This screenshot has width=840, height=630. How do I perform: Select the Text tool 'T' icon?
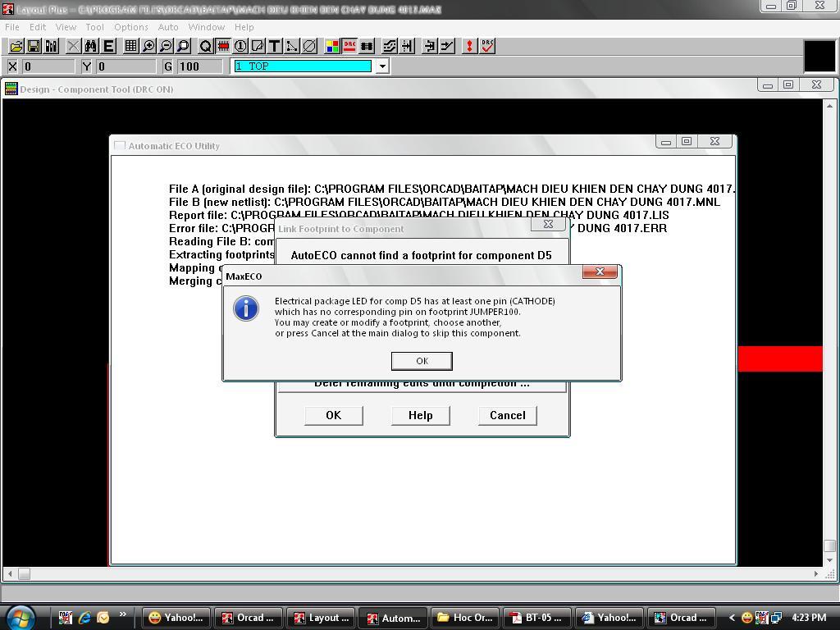pyautogui.click(x=274, y=46)
